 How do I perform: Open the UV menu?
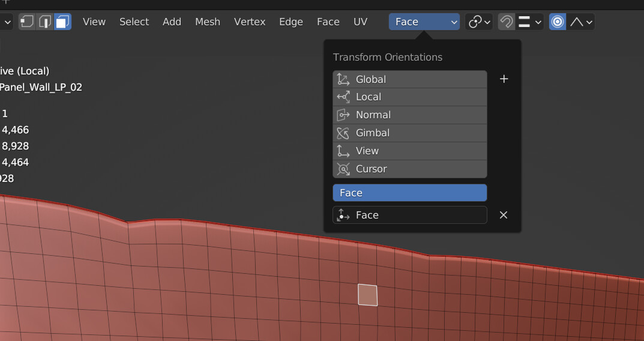pyautogui.click(x=360, y=22)
